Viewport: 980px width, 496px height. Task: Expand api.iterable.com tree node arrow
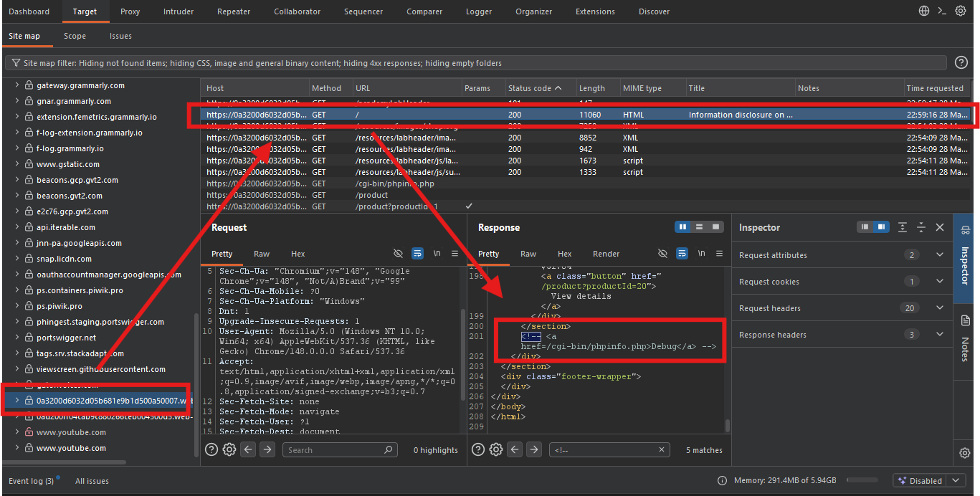coord(17,227)
